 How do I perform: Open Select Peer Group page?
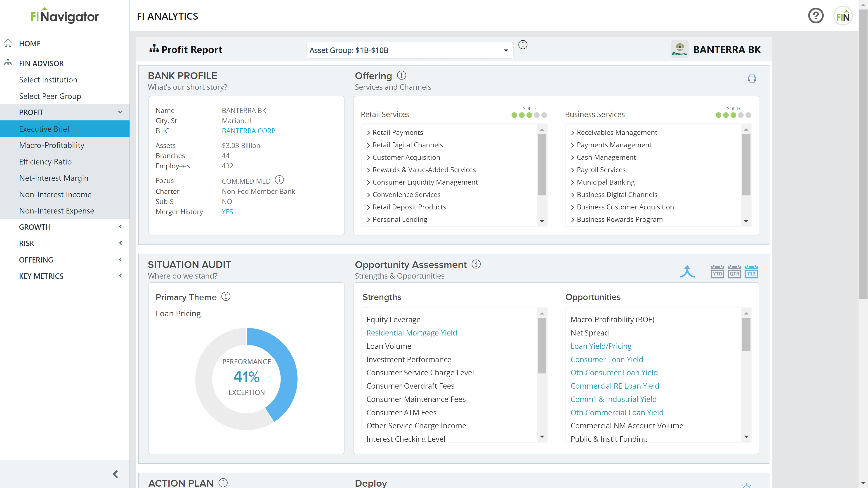(50, 96)
